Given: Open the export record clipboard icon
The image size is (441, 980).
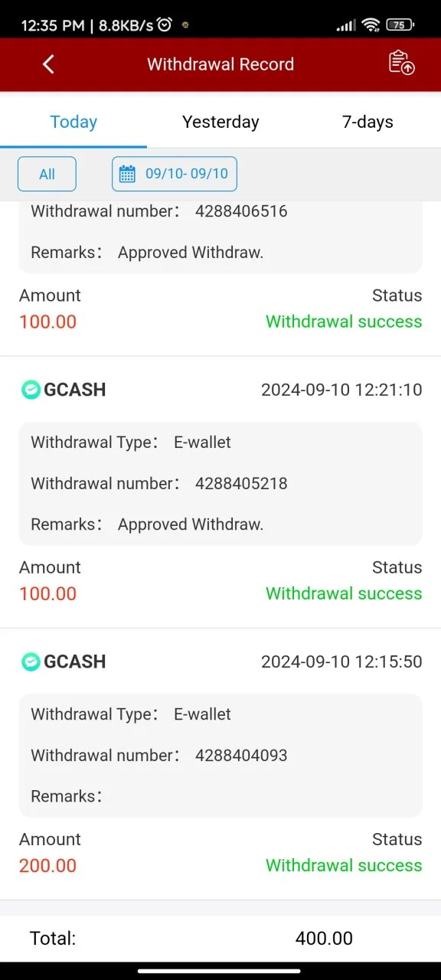Looking at the screenshot, I should [401, 63].
